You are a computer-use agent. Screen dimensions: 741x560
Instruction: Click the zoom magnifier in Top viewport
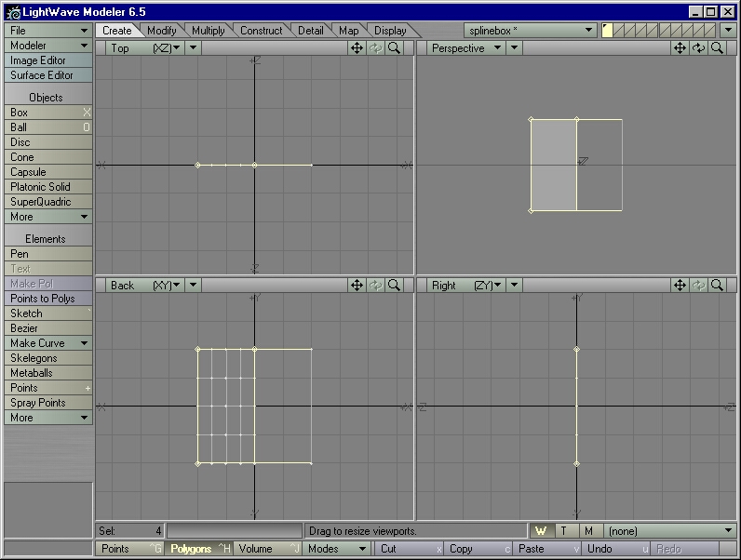click(395, 48)
